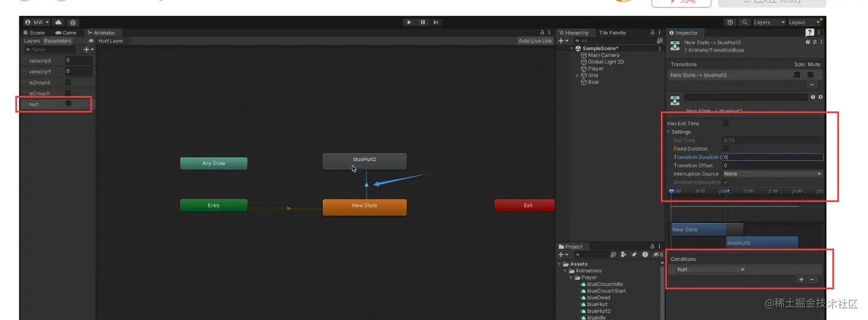Open the Inspector panel kebab menu

[x=818, y=33]
